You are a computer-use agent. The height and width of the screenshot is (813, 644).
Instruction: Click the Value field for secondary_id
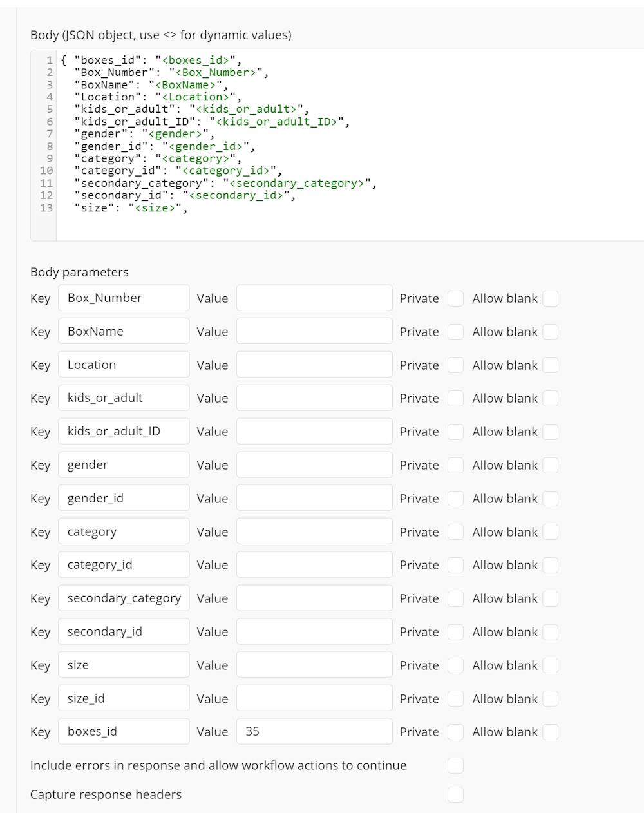pyautogui.click(x=314, y=631)
